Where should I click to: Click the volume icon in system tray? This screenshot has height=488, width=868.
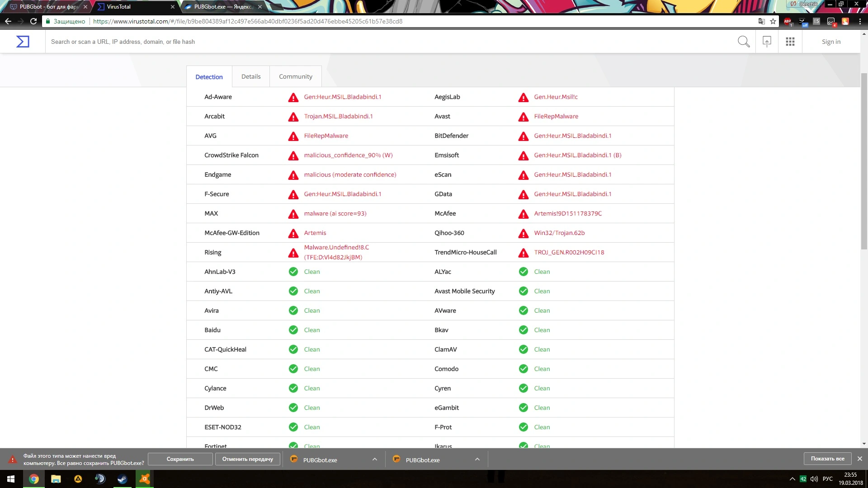coord(814,479)
